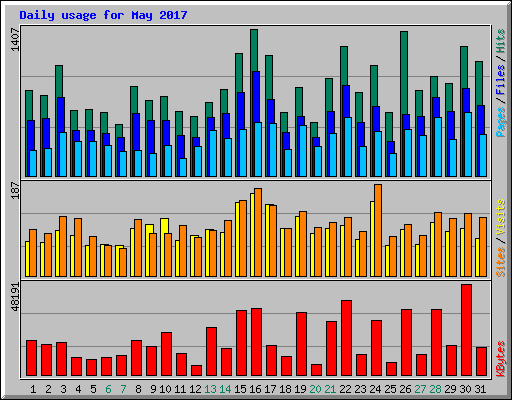Click the red KBytes bar for day 30
This screenshot has height=400, width=512.
[x=466, y=330]
